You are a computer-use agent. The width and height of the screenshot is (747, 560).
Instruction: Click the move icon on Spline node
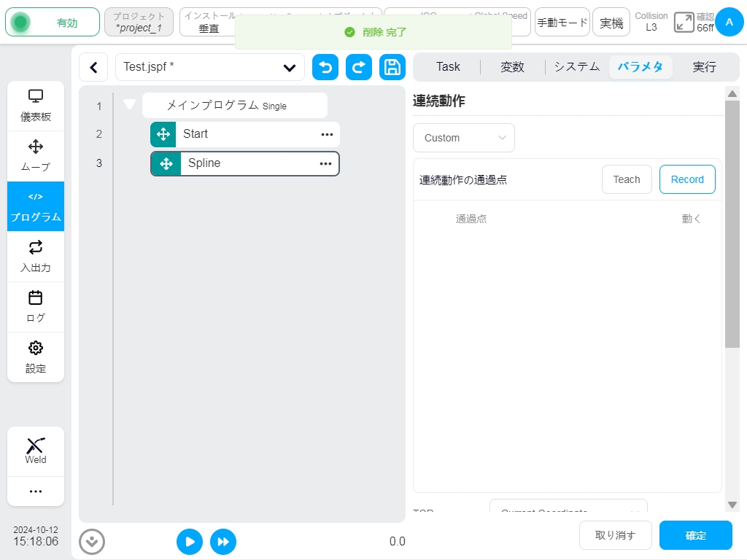click(166, 164)
